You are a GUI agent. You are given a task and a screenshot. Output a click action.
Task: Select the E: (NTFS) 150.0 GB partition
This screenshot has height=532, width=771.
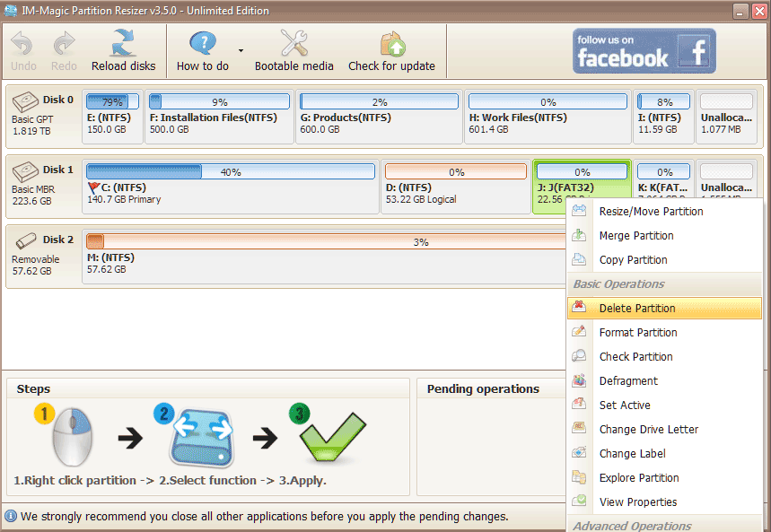112,117
